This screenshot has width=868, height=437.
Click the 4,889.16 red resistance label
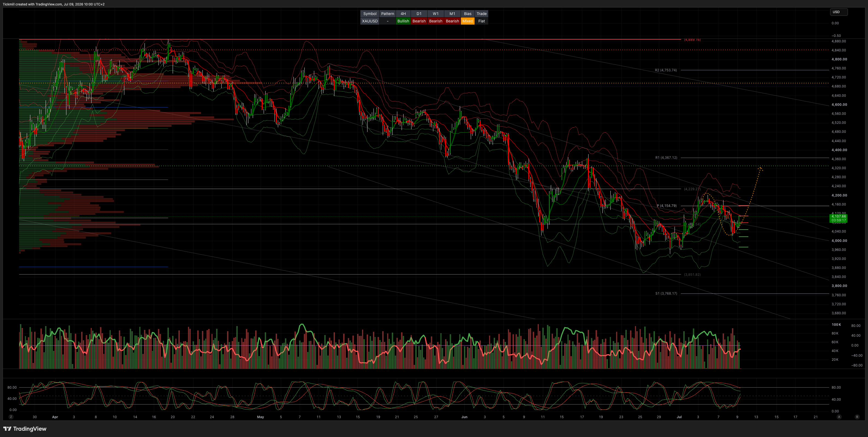692,39
